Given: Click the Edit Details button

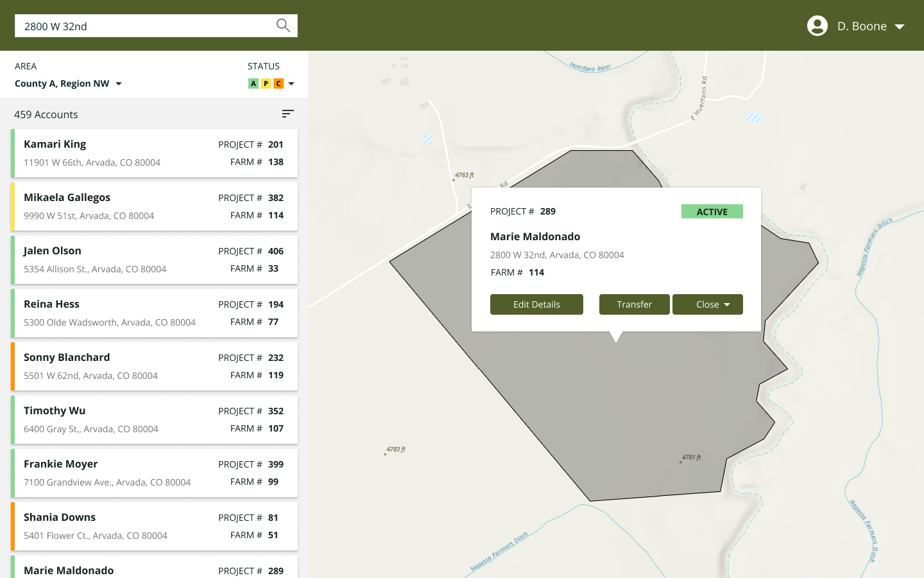Looking at the screenshot, I should pos(536,304).
